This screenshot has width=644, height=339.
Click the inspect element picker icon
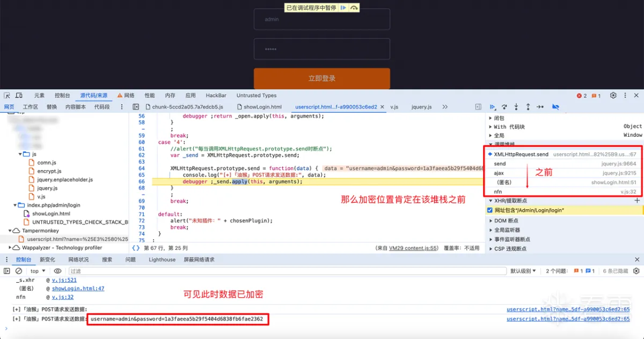coord(7,95)
